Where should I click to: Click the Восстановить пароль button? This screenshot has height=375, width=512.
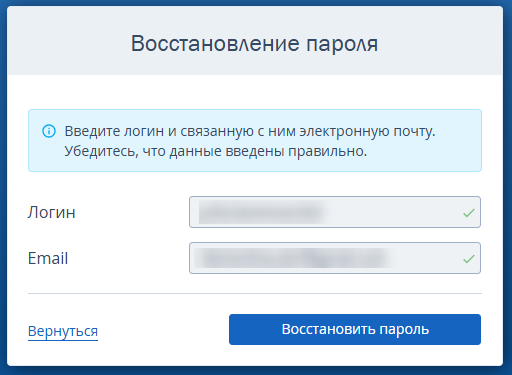coord(355,329)
